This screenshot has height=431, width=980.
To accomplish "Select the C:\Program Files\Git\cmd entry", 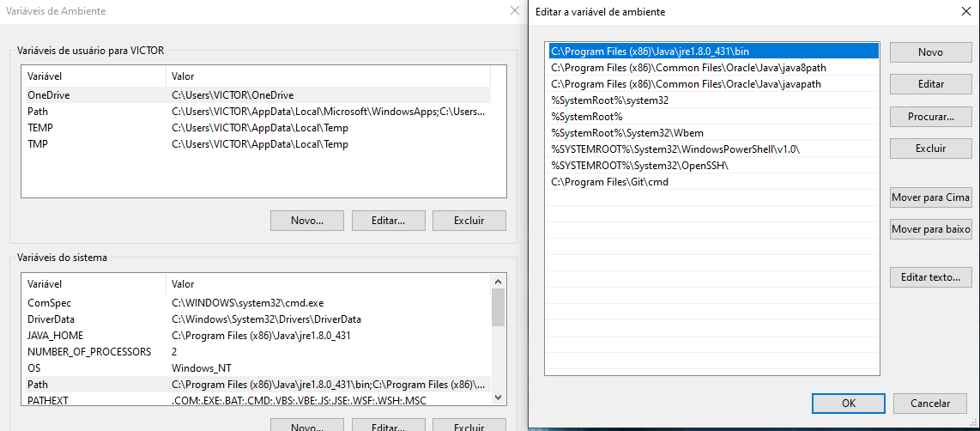I will click(713, 182).
